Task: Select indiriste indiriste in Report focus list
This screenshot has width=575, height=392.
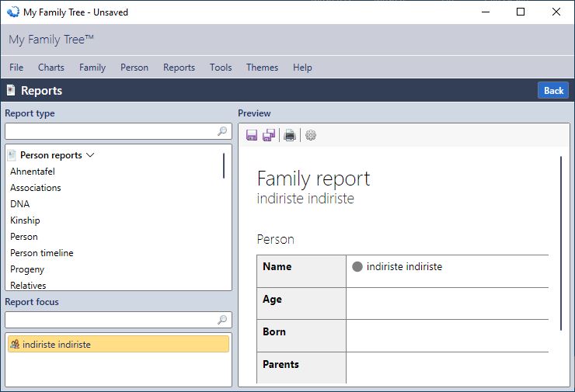Action: click(x=118, y=345)
